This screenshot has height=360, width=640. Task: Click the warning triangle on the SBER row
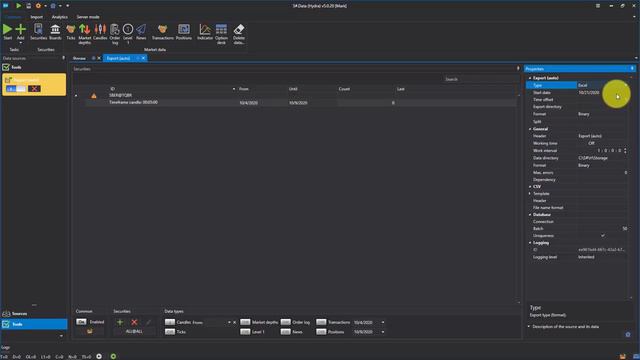[94, 96]
